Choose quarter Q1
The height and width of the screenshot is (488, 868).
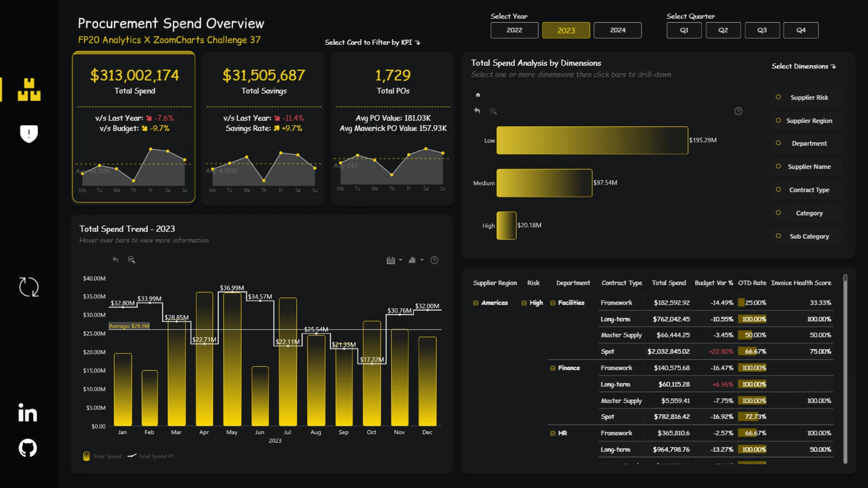[x=684, y=30]
